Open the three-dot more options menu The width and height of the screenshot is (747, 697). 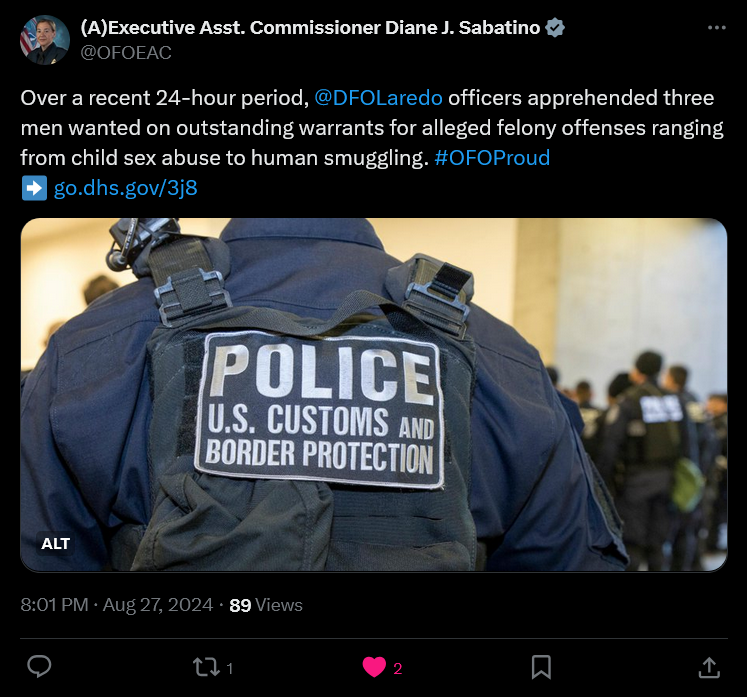pos(717,28)
